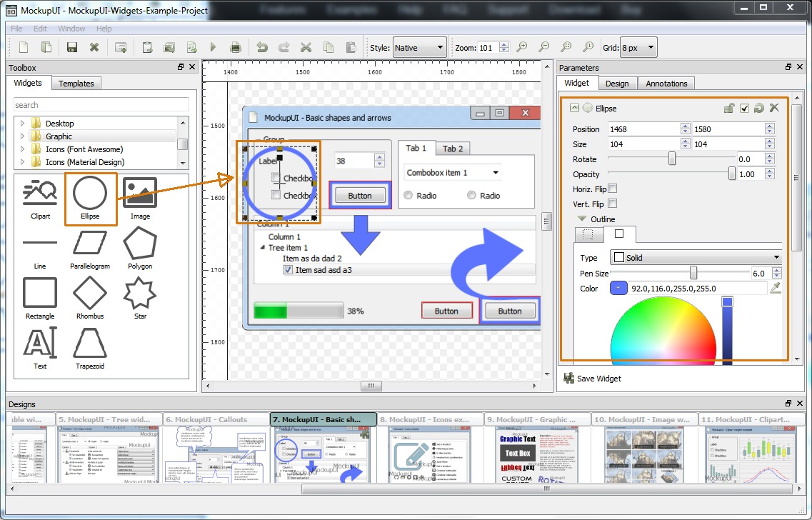Pick the Rectangle shape widget
The height and width of the screenshot is (520, 812).
pyautogui.click(x=40, y=299)
